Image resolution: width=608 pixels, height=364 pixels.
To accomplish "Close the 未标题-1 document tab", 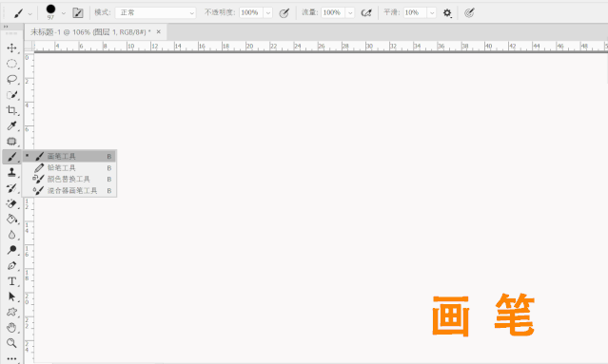I will pyautogui.click(x=159, y=31).
